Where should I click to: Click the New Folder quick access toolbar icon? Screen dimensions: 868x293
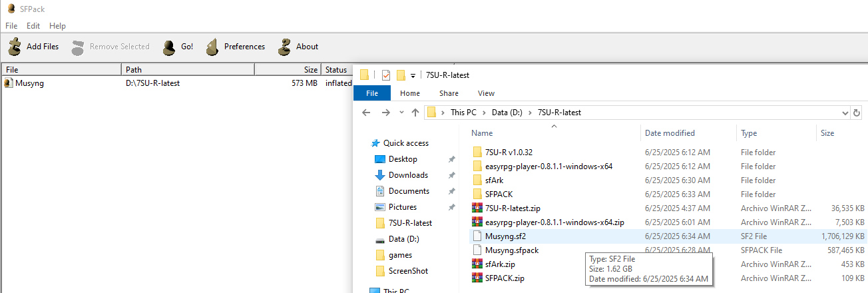(x=401, y=75)
